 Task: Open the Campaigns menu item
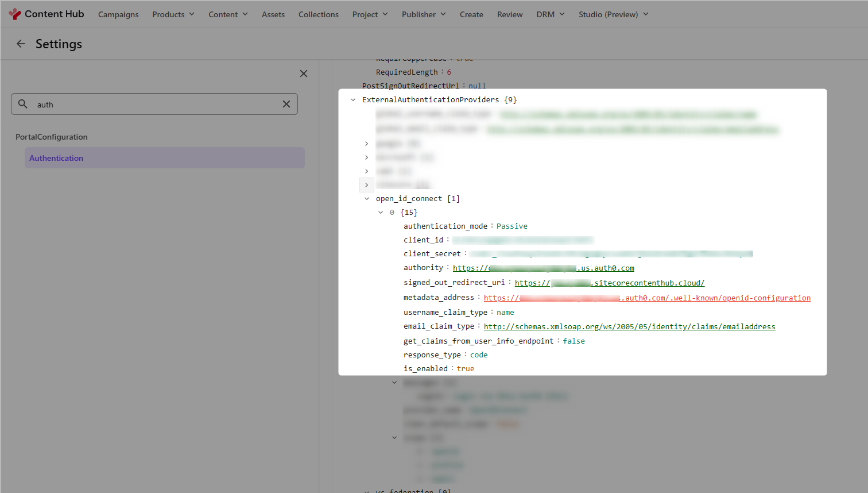click(x=118, y=14)
